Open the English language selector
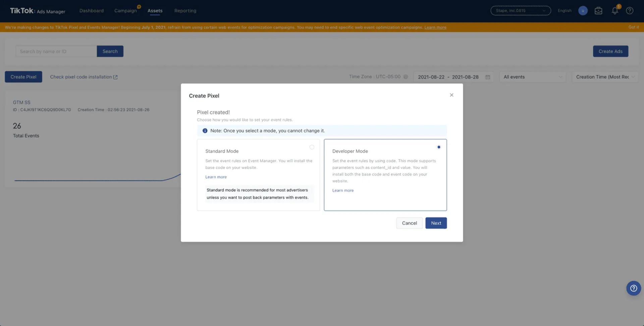 [565, 11]
